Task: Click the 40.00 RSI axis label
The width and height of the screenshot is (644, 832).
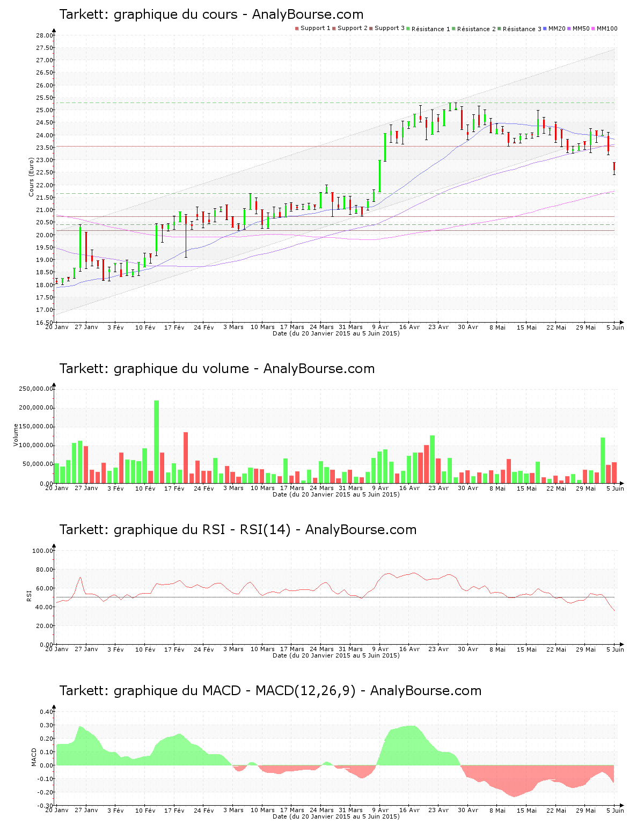Action: [45, 607]
